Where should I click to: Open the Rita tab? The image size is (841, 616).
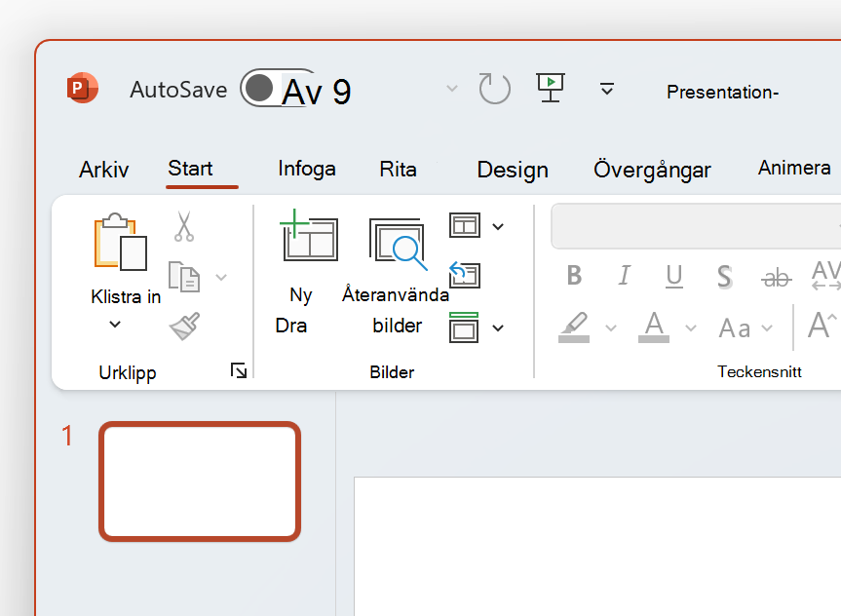point(398,169)
